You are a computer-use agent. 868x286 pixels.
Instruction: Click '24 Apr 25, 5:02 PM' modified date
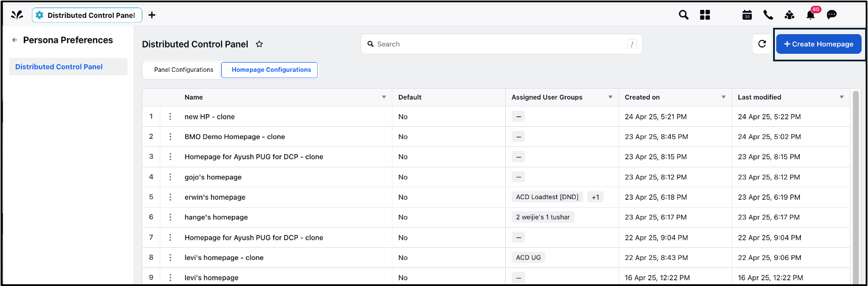point(769,137)
